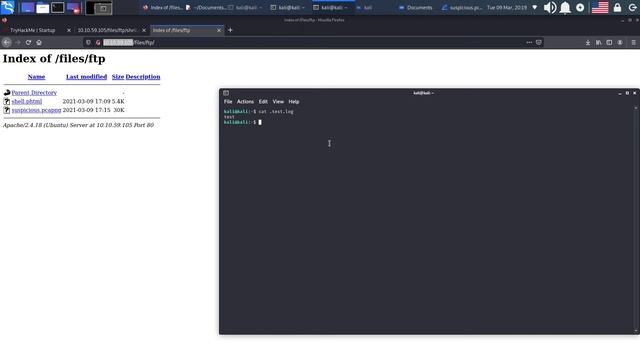Close the 'TryHackMe | Startup' tab
640x360 pixels.
[x=69, y=30]
